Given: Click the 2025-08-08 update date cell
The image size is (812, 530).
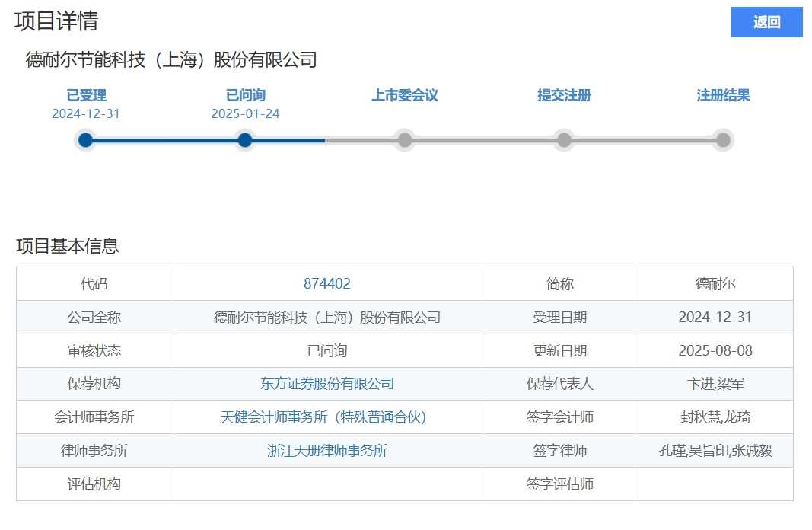Looking at the screenshot, I should click(x=715, y=351).
